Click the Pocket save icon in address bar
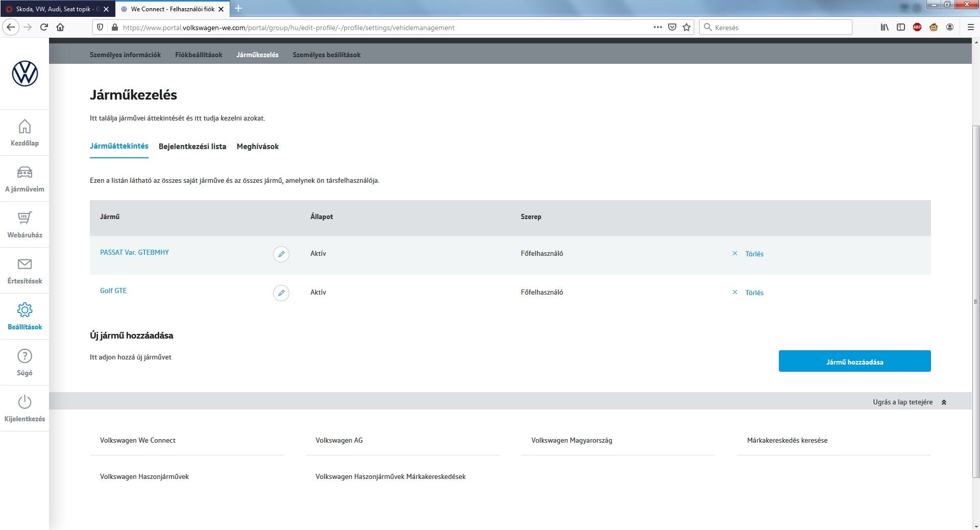980x530 pixels. point(672,27)
